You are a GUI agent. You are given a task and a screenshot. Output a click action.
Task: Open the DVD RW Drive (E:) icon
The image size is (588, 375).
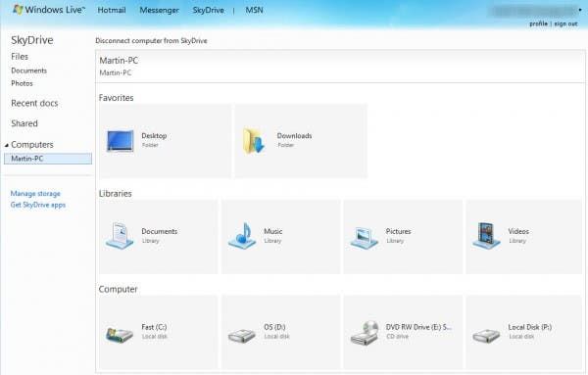coord(365,333)
